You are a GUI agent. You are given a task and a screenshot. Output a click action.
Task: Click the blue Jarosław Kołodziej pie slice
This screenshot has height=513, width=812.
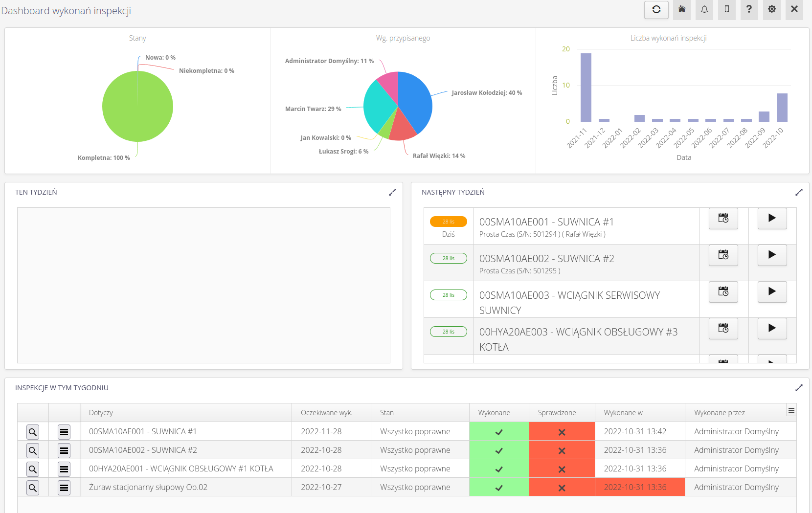click(x=415, y=100)
